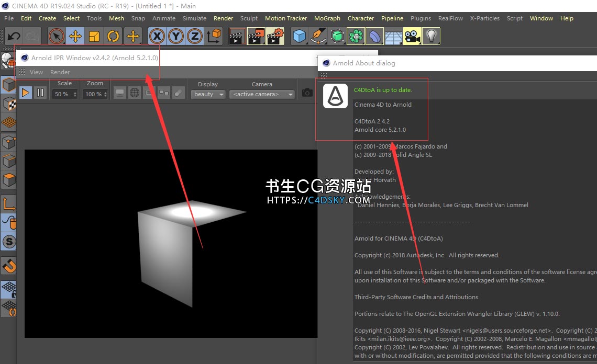This screenshot has width=597, height=364.
Task: Activate the Scale tool
Action: pos(94,37)
